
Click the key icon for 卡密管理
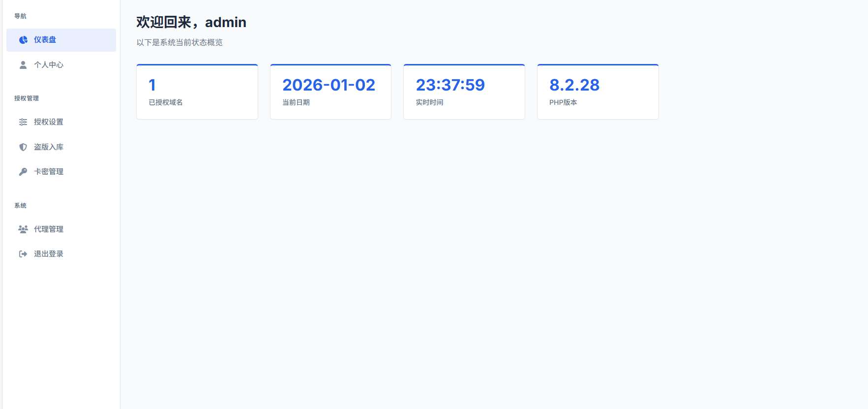(x=23, y=172)
